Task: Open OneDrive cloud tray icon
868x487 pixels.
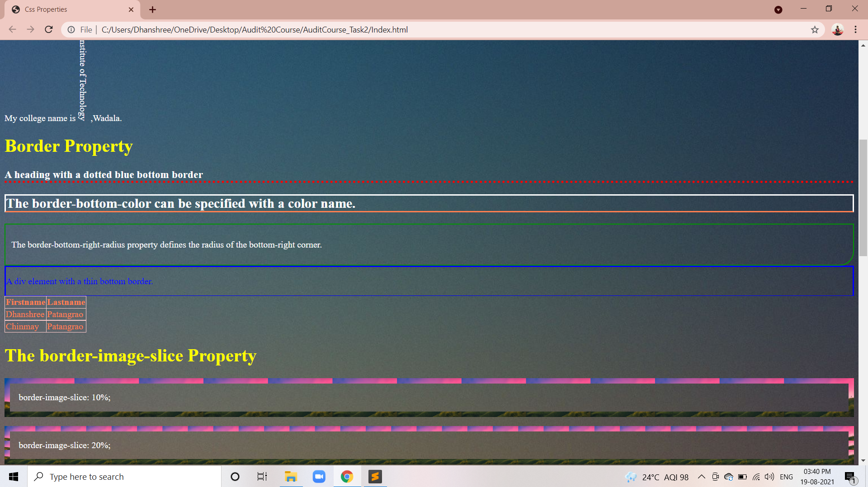Action: click(729, 477)
